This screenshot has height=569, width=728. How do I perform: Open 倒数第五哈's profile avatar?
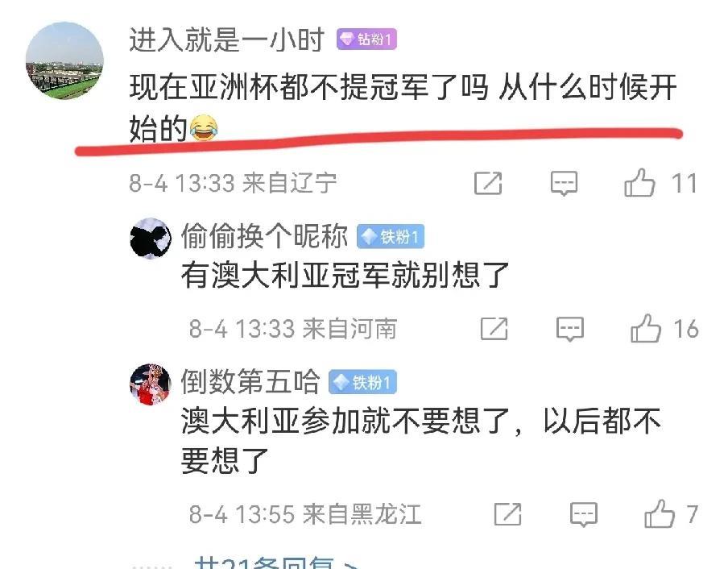[151, 384]
